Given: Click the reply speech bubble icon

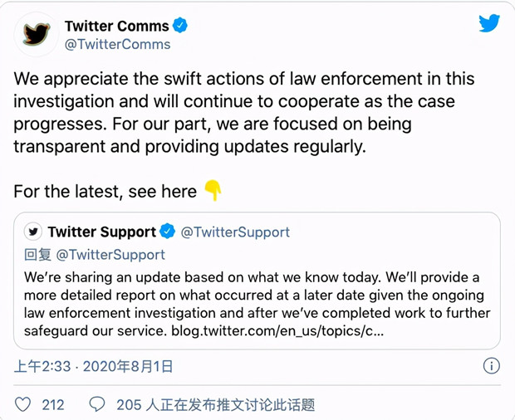Looking at the screenshot, I should (x=97, y=404).
